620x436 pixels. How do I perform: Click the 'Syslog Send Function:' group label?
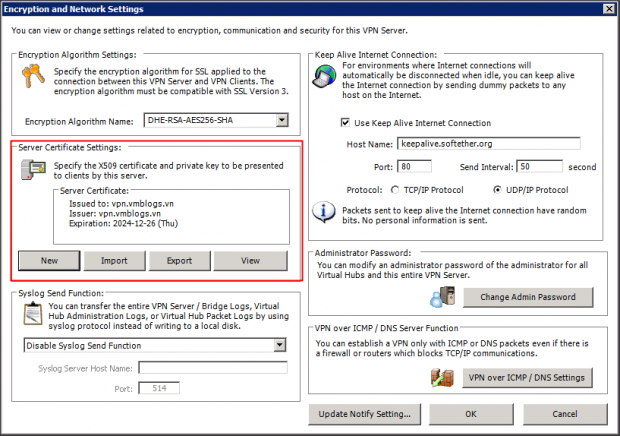point(61,293)
